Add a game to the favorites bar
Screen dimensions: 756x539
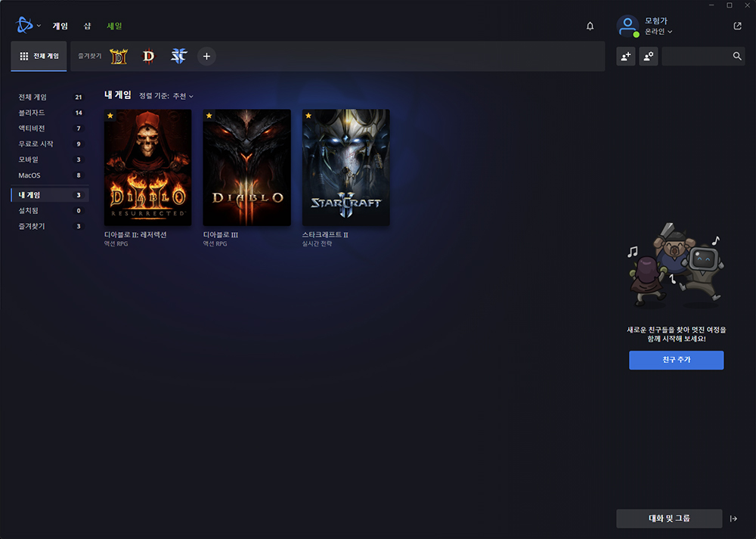206,57
